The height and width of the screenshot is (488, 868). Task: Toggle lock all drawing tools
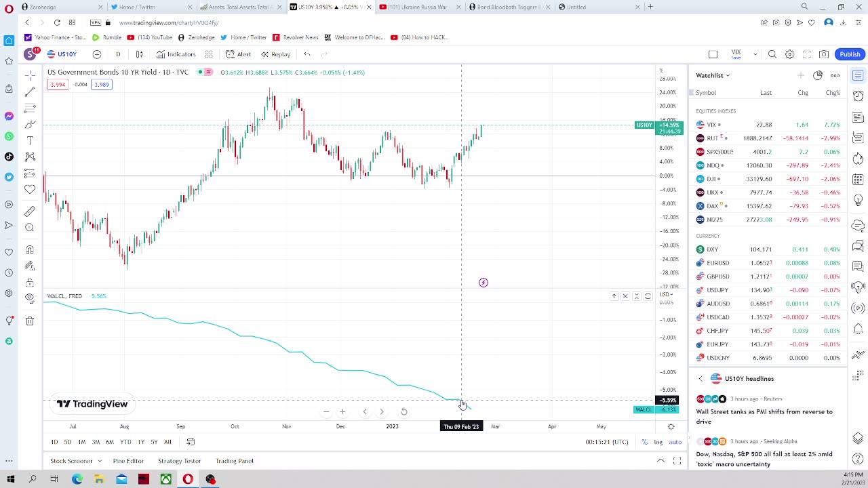pos(30,282)
